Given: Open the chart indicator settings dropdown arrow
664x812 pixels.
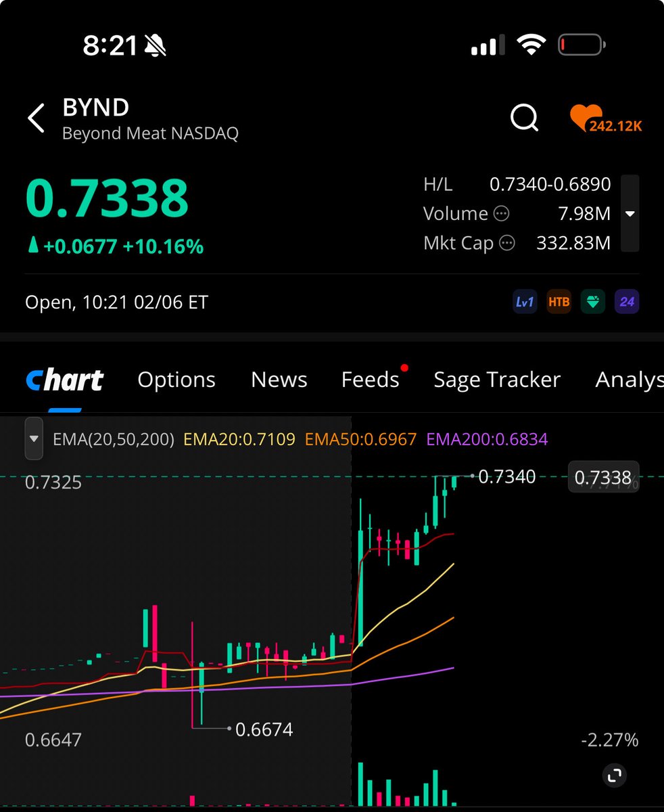Looking at the screenshot, I should 34,438.
